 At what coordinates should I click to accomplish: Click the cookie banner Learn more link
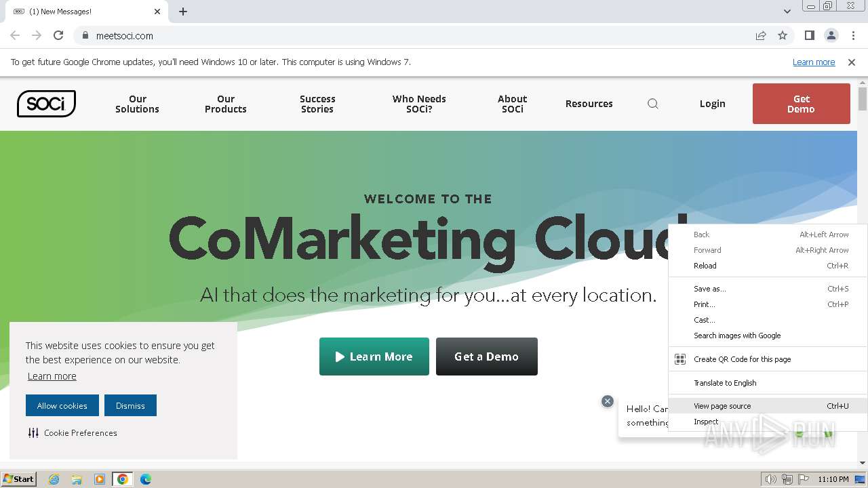click(x=52, y=376)
